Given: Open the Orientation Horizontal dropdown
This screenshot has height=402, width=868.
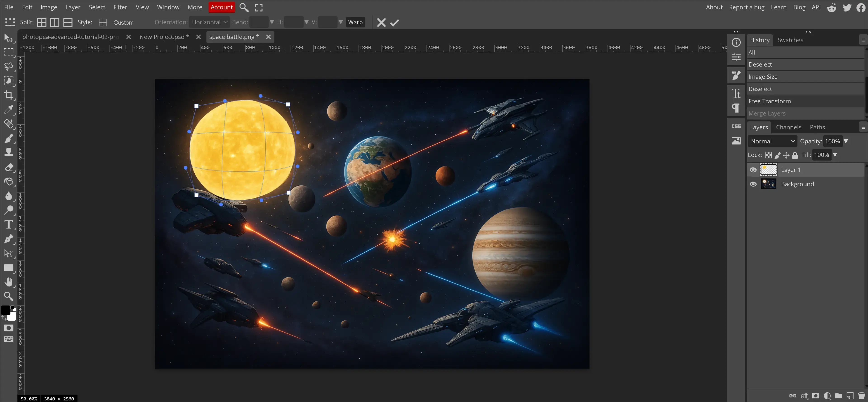Looking at the screenshot, I should 209,22.
